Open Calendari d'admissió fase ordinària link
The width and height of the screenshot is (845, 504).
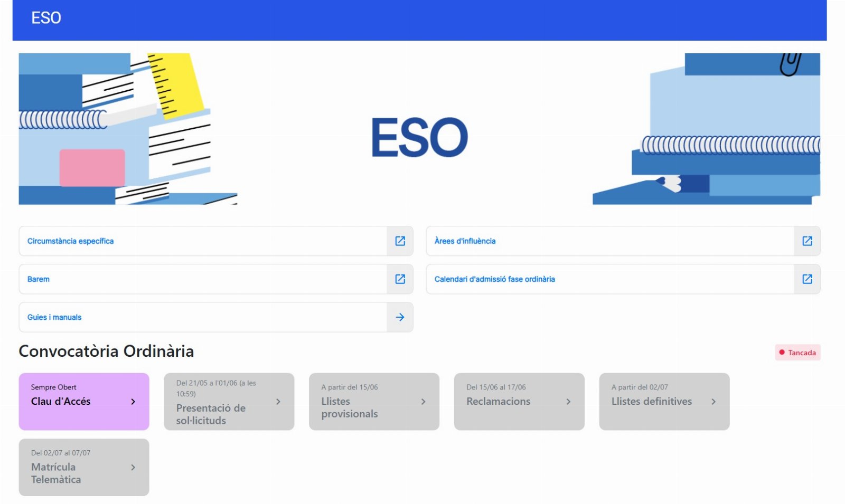[x=494, y=279]
